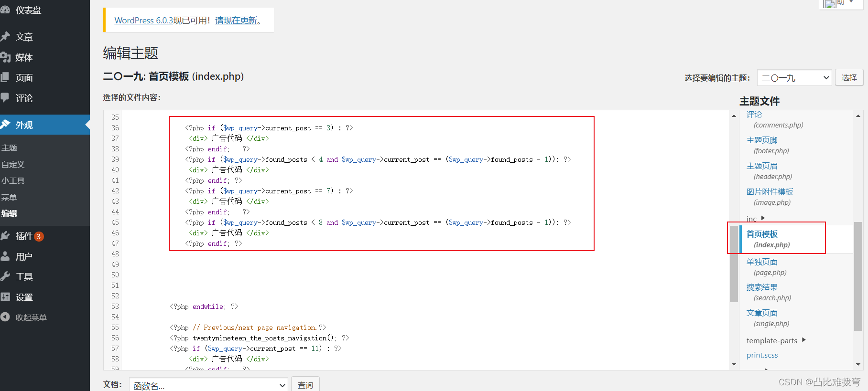Click code editor scrollbar down arrow

[734, 364]
